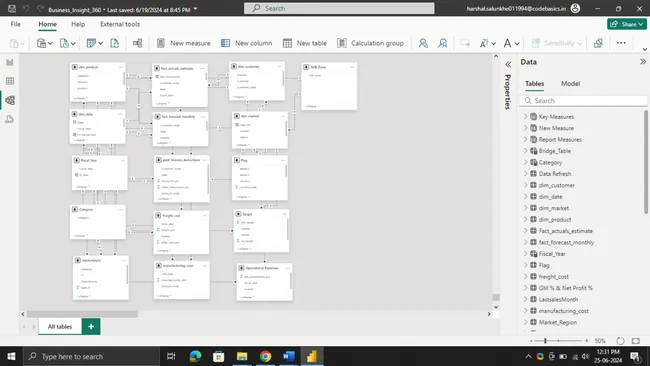This screenshot has width=650, height=366.
Task: Click the zoom slider handle
Action: (x=545, y=341)
